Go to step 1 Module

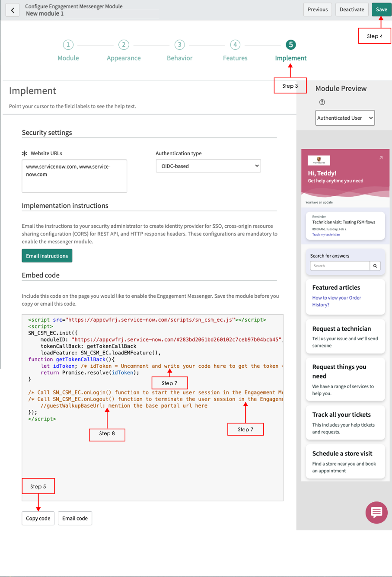[x=68, y=51]
